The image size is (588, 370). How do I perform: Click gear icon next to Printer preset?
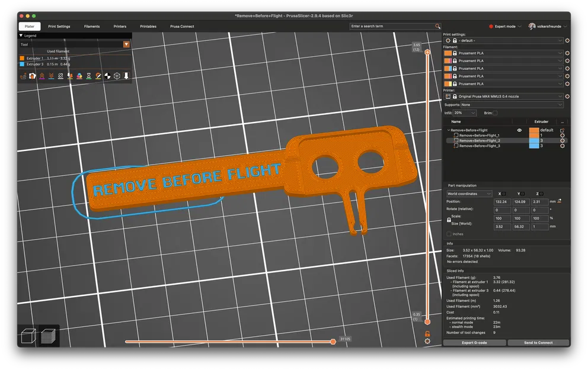567,96
